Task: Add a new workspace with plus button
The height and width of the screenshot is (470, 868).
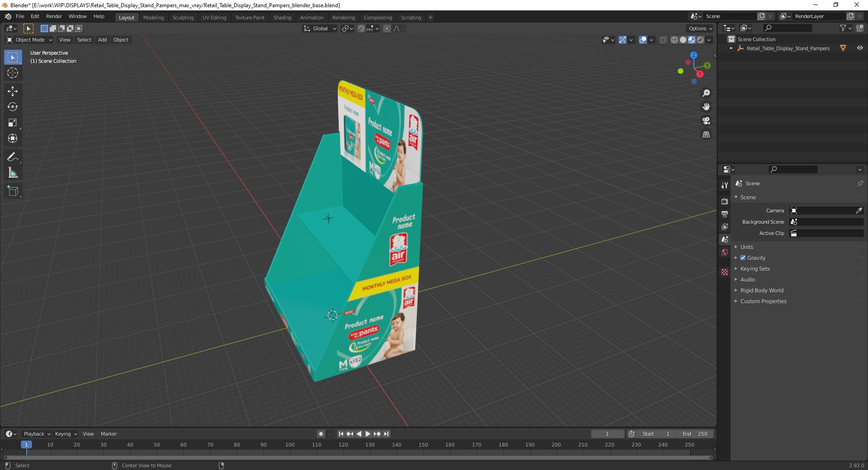Action: (430, 18)
